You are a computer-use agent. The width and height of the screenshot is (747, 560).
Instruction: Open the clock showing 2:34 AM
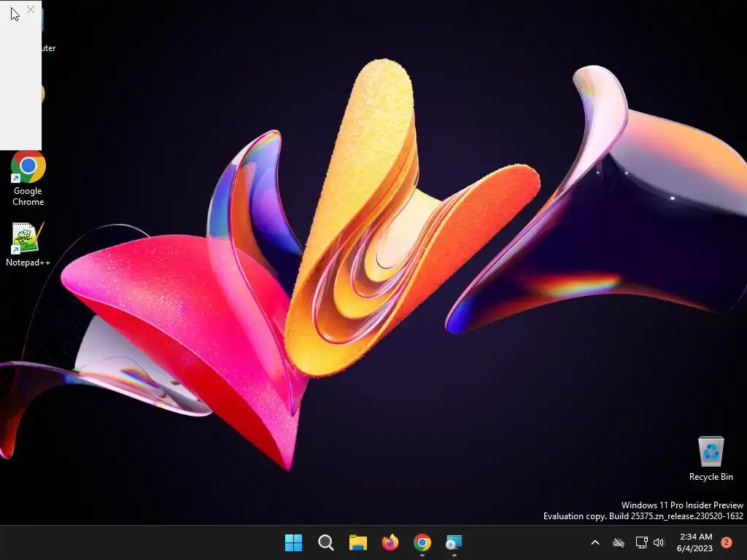695,542
